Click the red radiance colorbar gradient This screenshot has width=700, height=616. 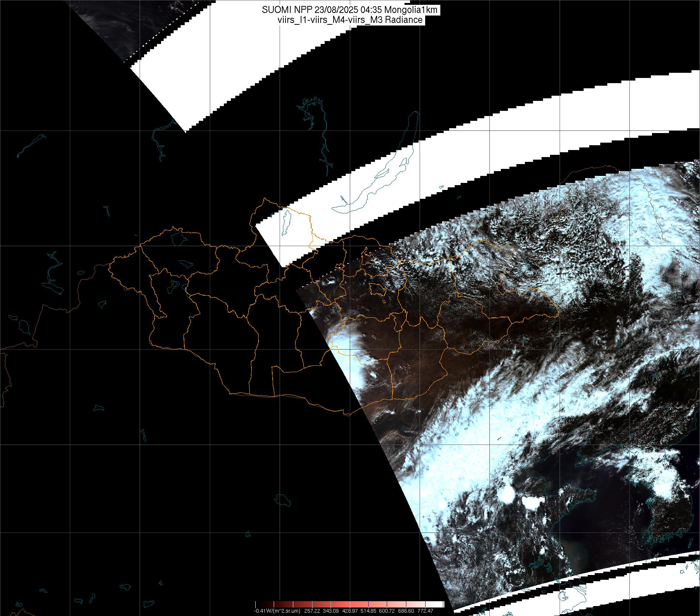[350, 605]
